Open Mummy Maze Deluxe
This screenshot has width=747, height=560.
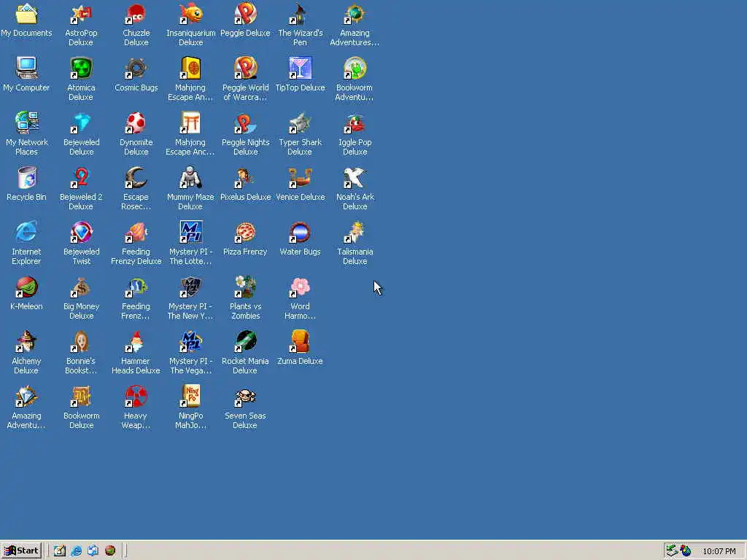pyautogui.click(x=190, y=178)
